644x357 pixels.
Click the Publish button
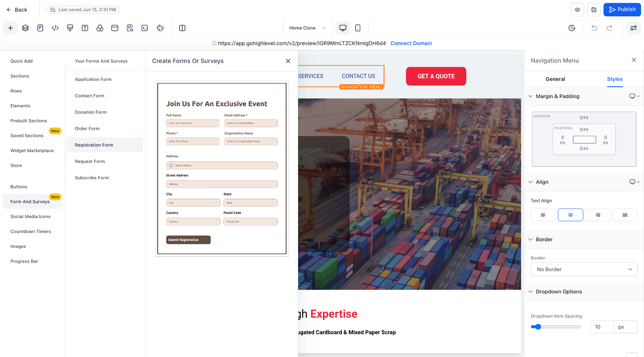coord(622,10)
